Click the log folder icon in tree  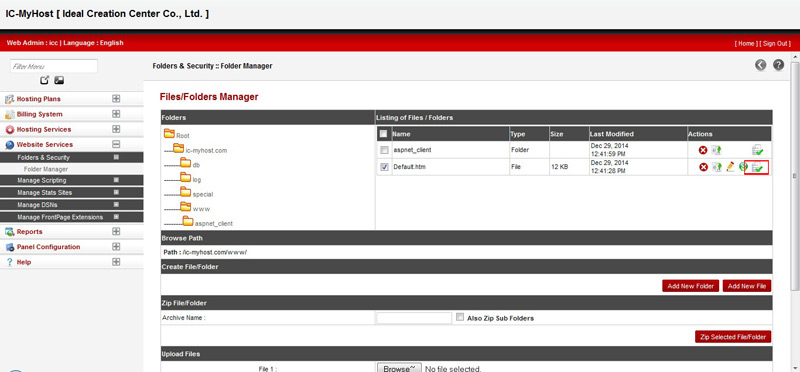pos(186,178)
